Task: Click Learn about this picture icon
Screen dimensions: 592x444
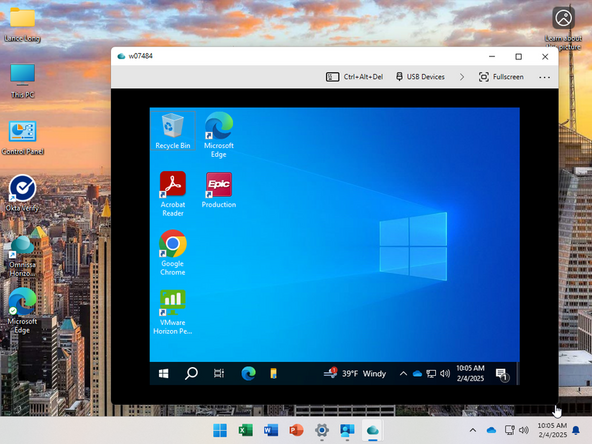Action: coord(563,27)
